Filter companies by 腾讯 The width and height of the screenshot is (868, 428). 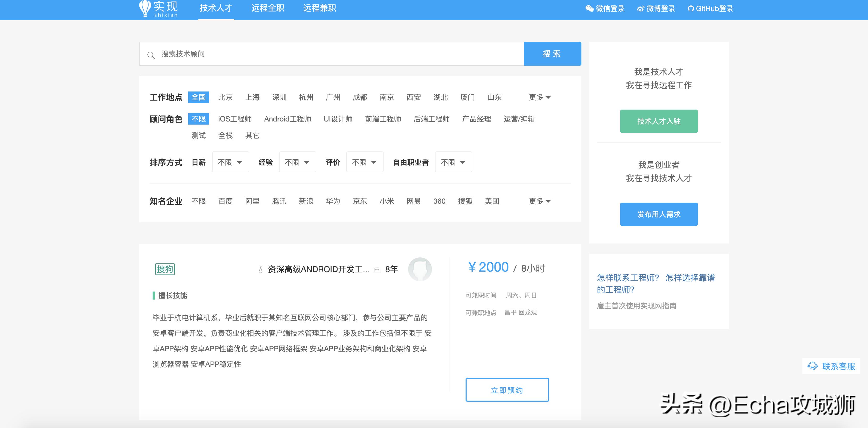279,201
